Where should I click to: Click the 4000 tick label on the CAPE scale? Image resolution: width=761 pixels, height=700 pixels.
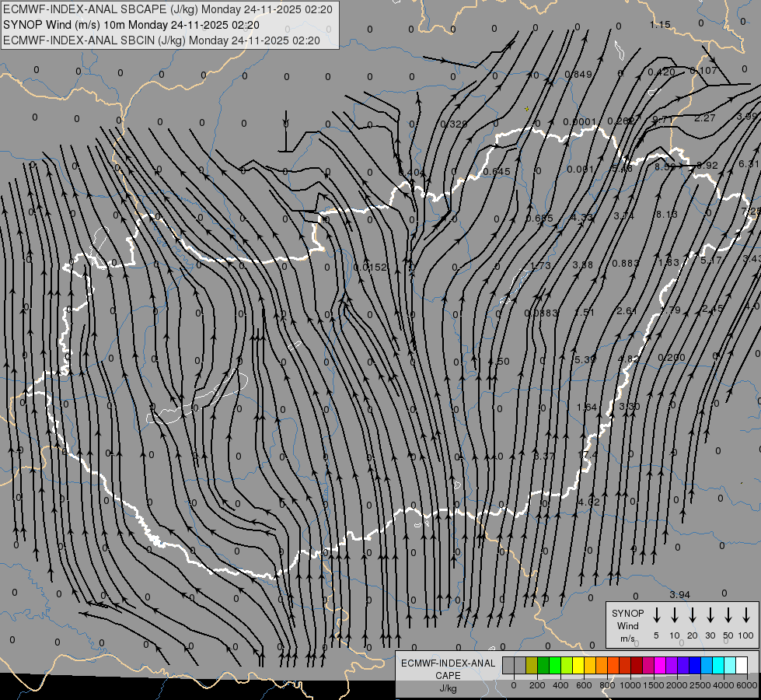coord(724,685)
